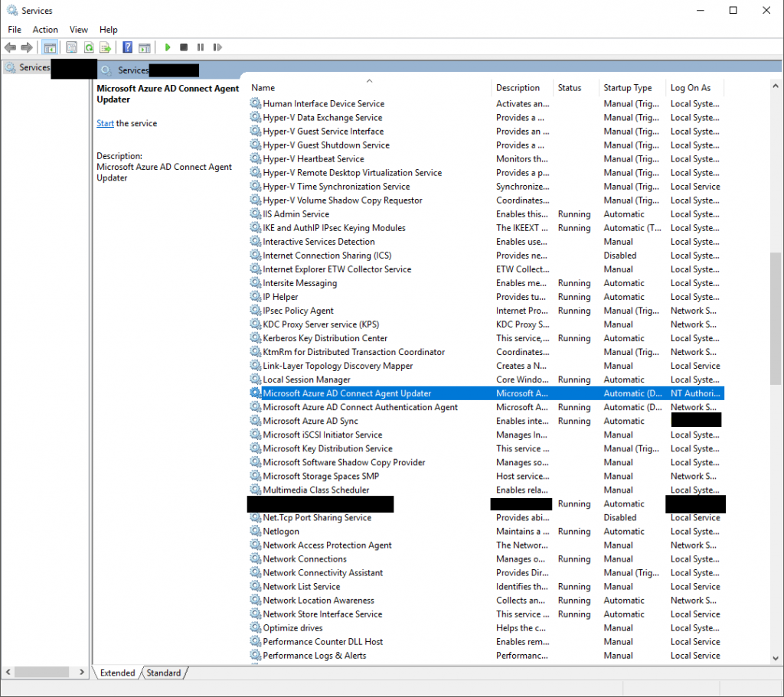Select Hyper-V Guest Shutdown Service
The width and height of the screenshot is (784, 697).
coord(486,145)
